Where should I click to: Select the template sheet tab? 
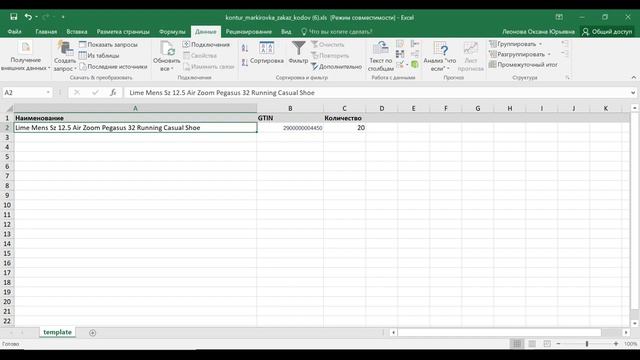click(x=57, y=332)
